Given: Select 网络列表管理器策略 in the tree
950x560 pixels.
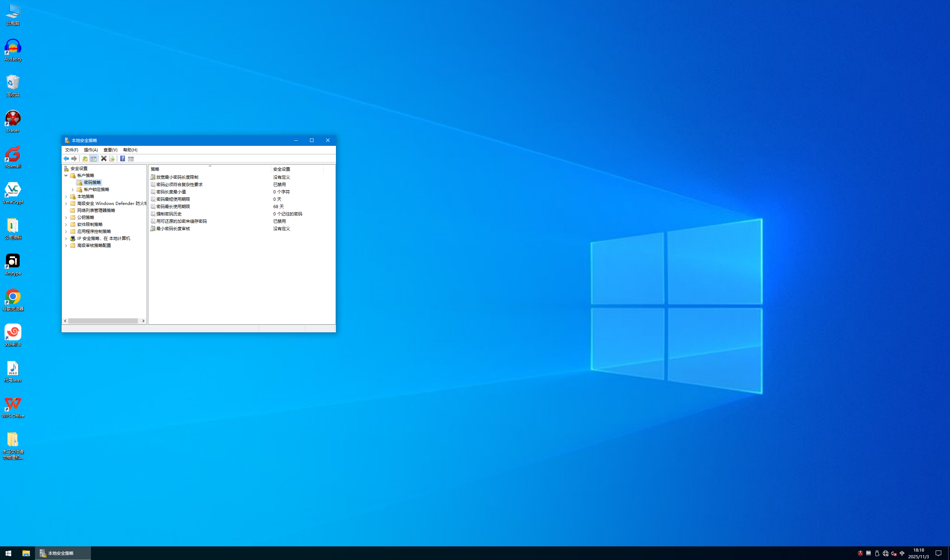Looking at the screenshot, I should point(96,211).
